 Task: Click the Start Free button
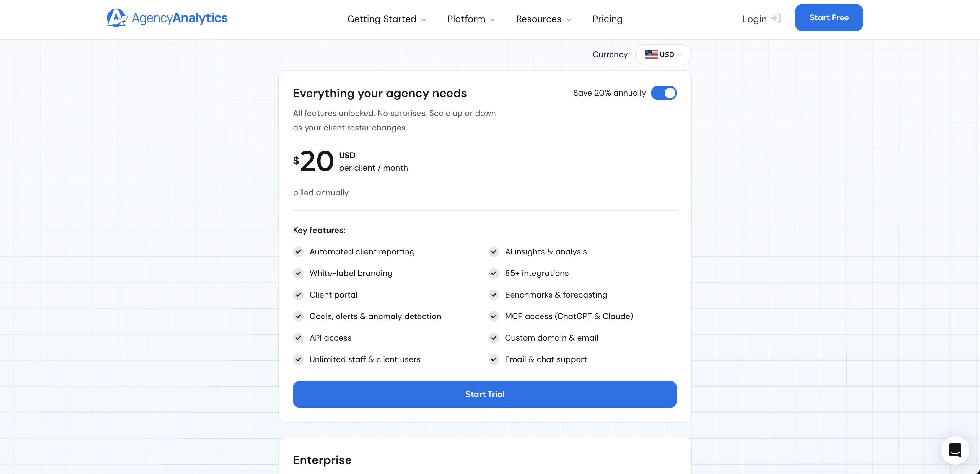click(x=828, y=18)
